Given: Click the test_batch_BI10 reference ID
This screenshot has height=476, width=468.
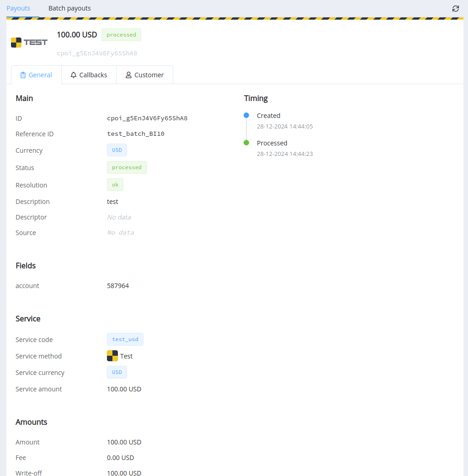Looking at the screenshot, I should point(136,134).
